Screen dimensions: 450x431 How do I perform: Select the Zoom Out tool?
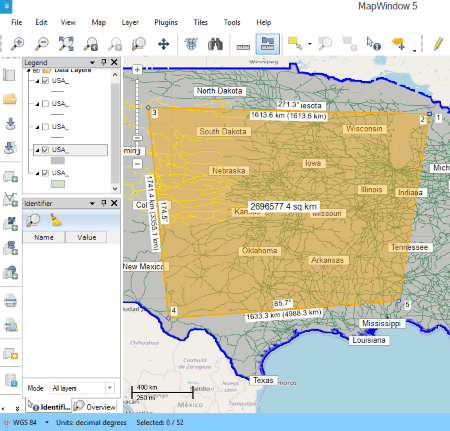tap(42, 44)
